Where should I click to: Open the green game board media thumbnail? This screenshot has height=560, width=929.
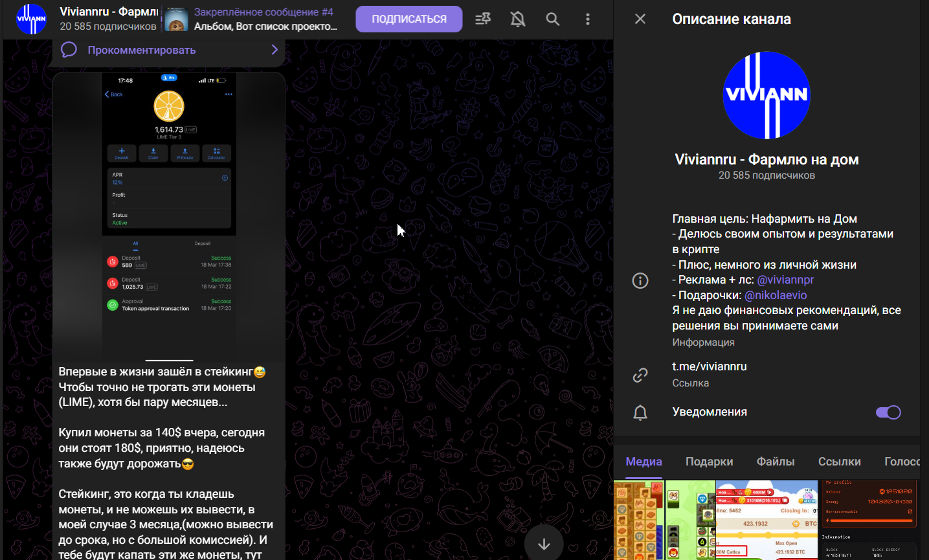click(691, 520)
